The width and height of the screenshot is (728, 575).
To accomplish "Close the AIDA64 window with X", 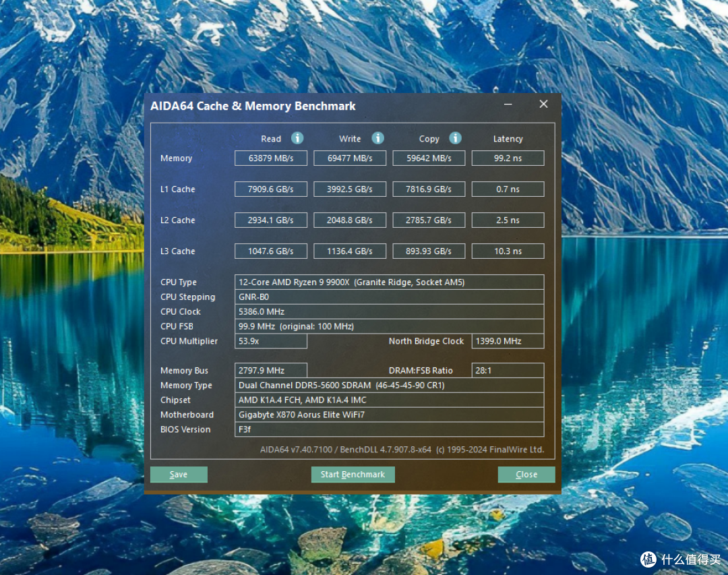I will click(543, 104).
